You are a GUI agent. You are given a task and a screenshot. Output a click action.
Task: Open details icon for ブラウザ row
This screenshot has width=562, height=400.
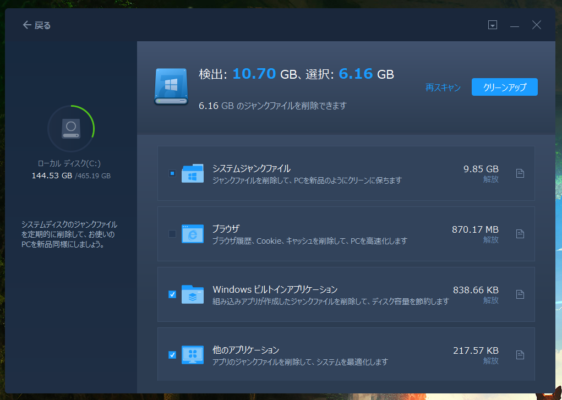[520, 234]
